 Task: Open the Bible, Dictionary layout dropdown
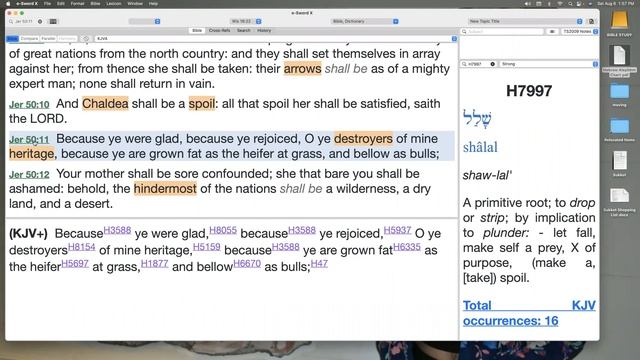(364, 21)
